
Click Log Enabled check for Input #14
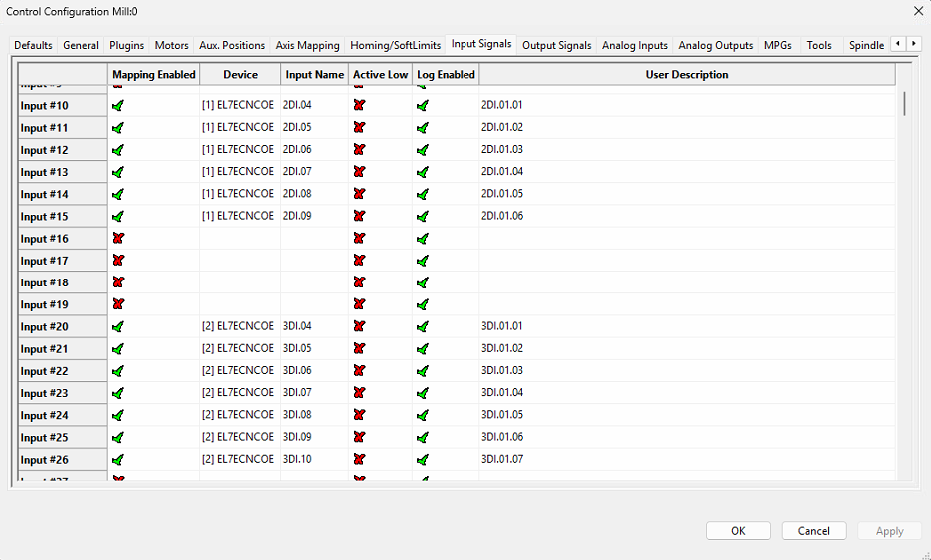(x=423, y=194)
